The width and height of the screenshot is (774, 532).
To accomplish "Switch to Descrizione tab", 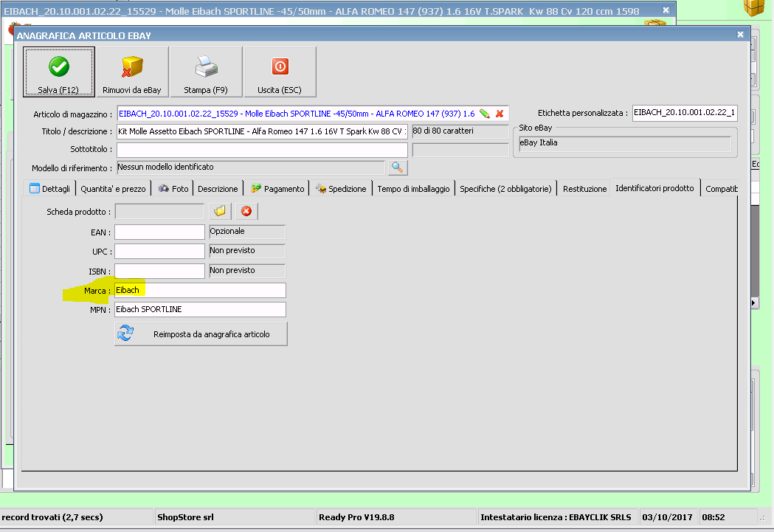I will (x=218, y=188).
